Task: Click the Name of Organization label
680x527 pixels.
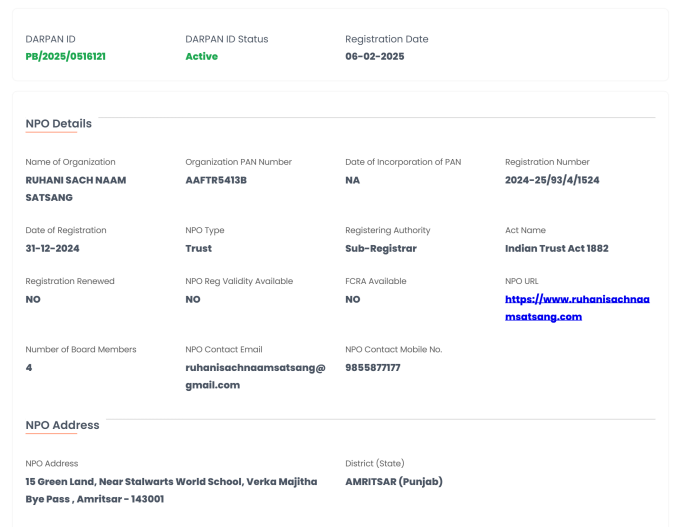Action: point(70,162)
